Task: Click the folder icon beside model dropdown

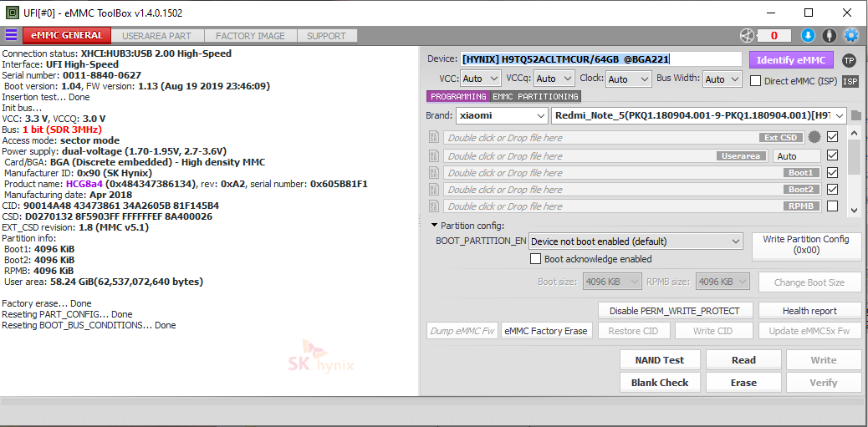Action: 856,115
